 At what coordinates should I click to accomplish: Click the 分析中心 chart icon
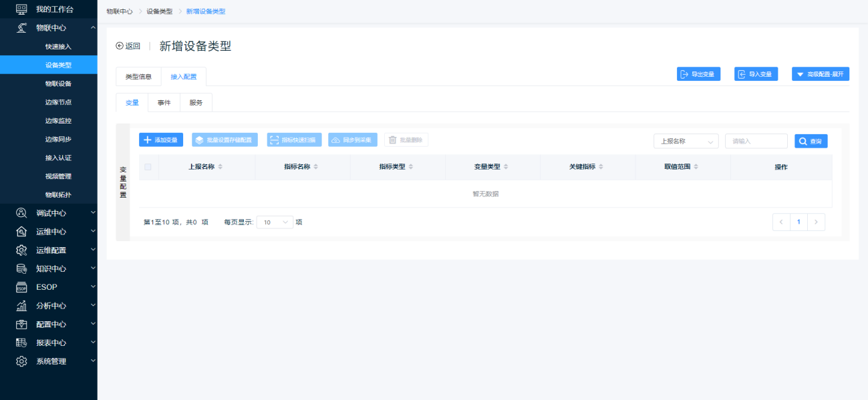[21, 306]
